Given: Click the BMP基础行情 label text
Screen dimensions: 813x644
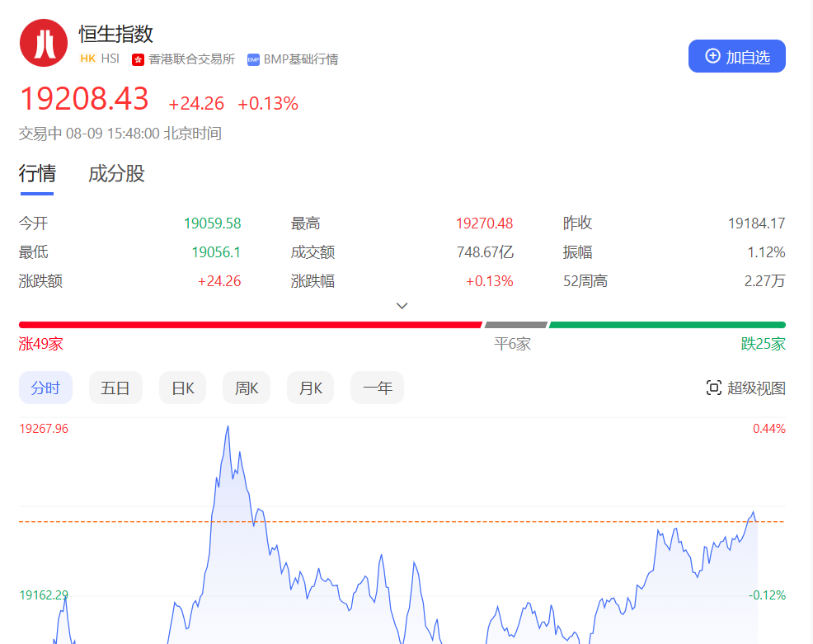Looking at the screenshot, I should click(x=301, y=59).
